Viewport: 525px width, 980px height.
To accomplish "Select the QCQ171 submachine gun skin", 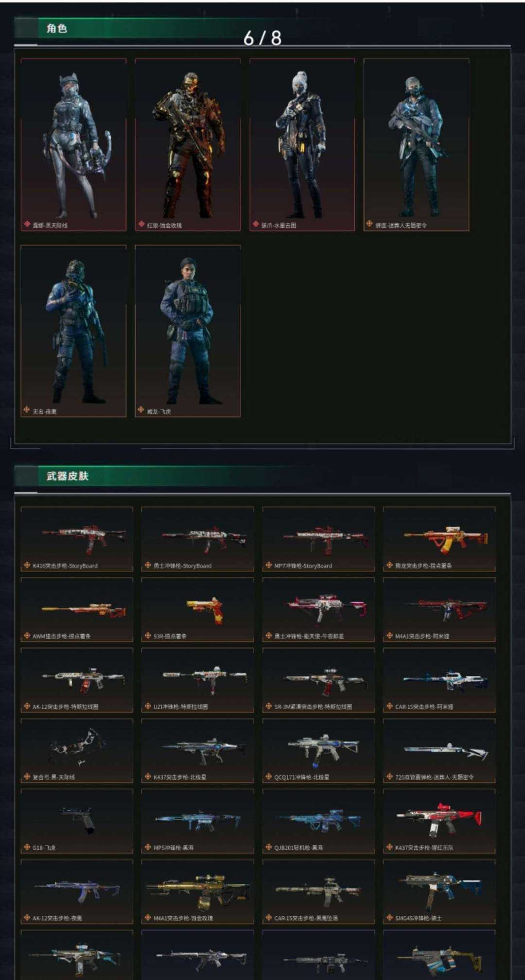I will (x=318, y=751).
